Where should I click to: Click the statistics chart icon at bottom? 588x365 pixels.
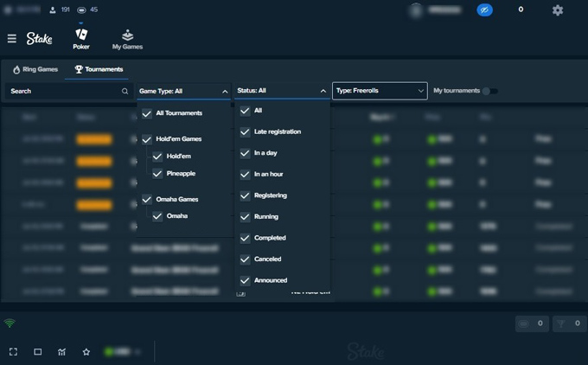(x=62, y=352)
